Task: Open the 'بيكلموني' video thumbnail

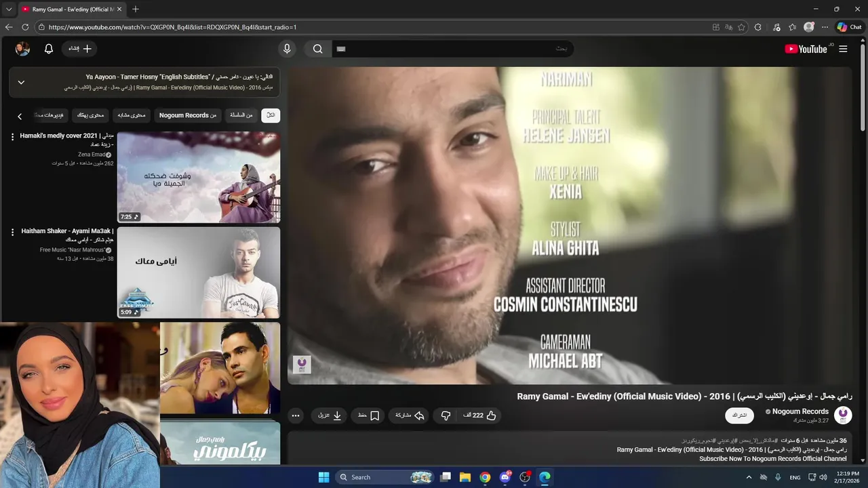Action: pos(220,443)
